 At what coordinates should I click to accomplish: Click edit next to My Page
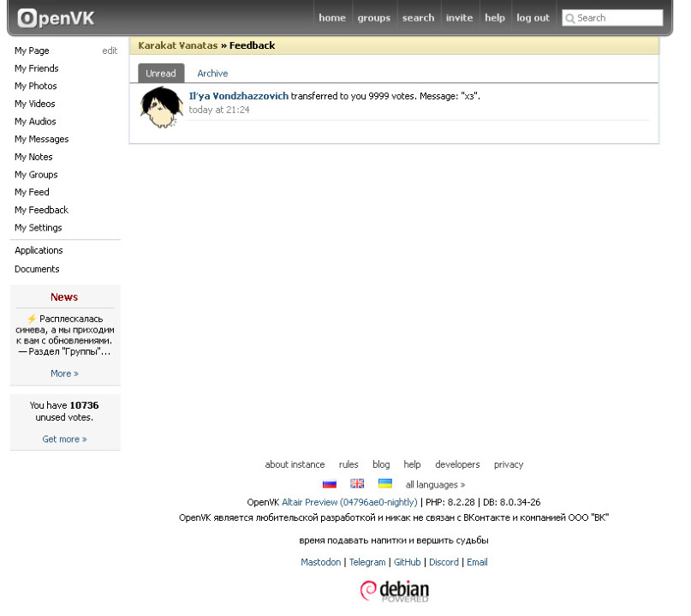111,51
